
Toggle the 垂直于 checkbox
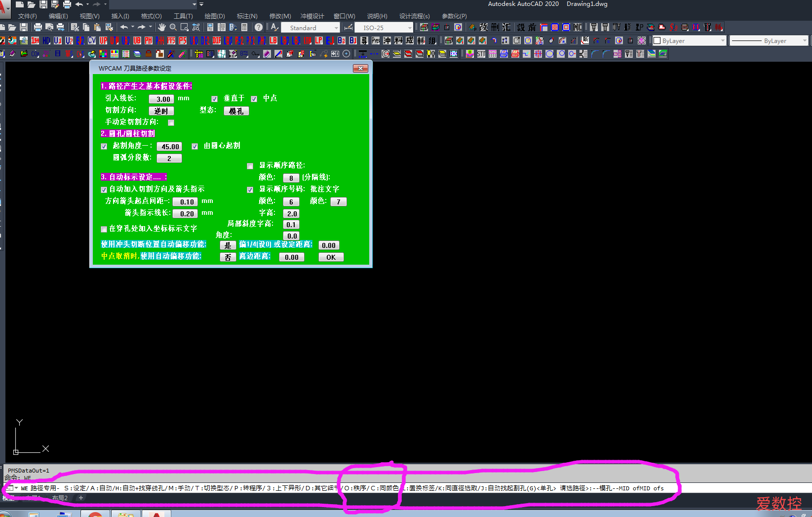click(215, 99)
